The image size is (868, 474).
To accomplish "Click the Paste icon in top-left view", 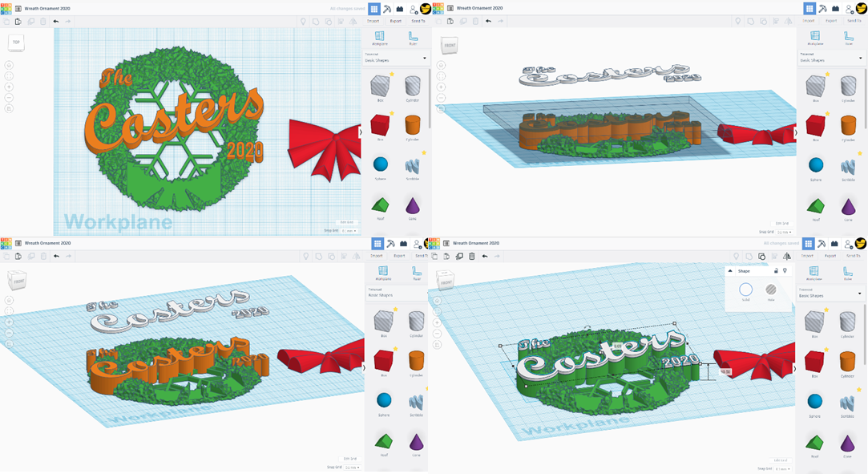I will tap(18, 22).
